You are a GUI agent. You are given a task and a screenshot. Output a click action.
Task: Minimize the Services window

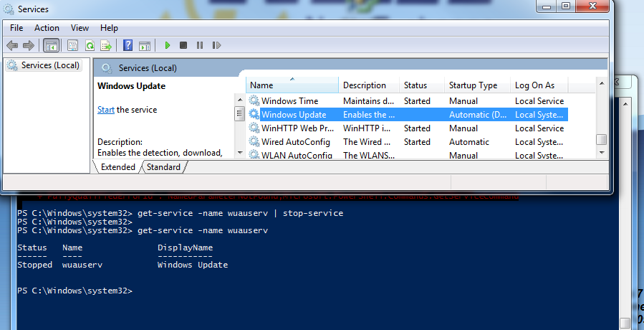(547, 6)
